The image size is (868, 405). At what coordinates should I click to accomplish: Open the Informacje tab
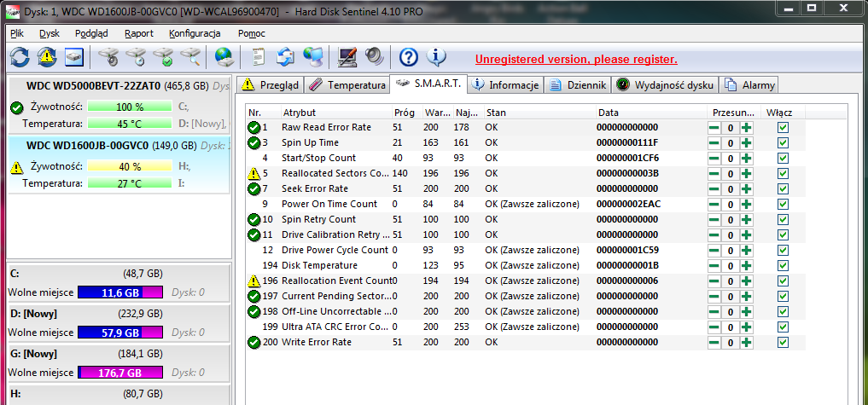click(x=505, y=85)
